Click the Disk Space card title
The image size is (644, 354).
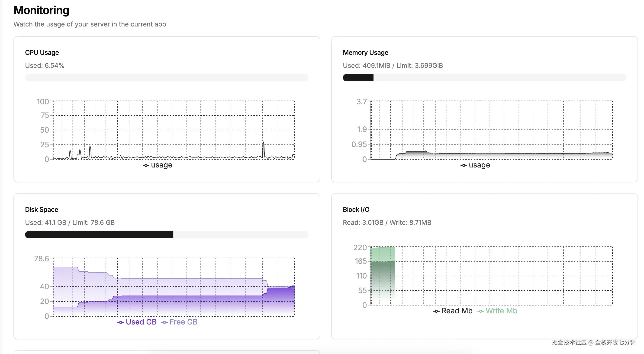(42, 210)
